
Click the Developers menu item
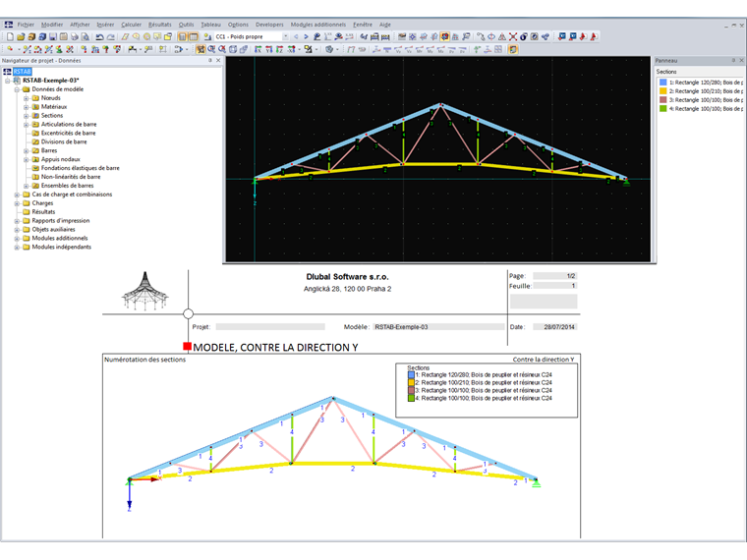click(269, 25)
